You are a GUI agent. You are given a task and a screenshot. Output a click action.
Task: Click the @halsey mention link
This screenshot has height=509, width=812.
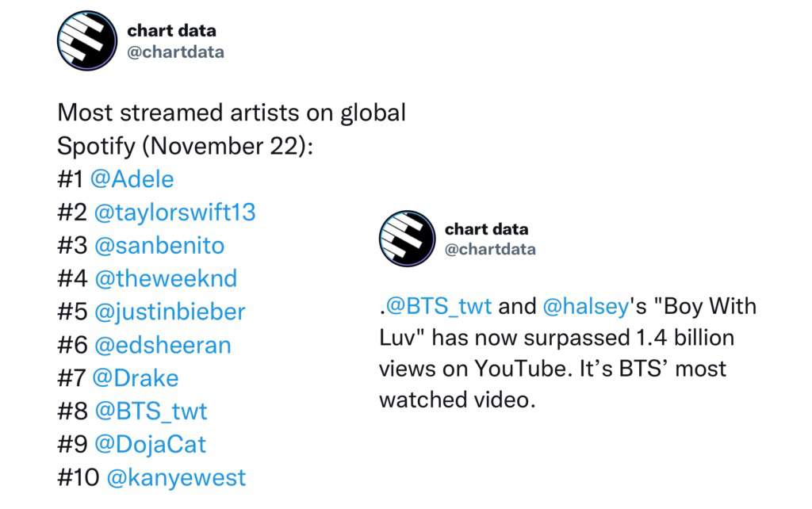point(586,306)
